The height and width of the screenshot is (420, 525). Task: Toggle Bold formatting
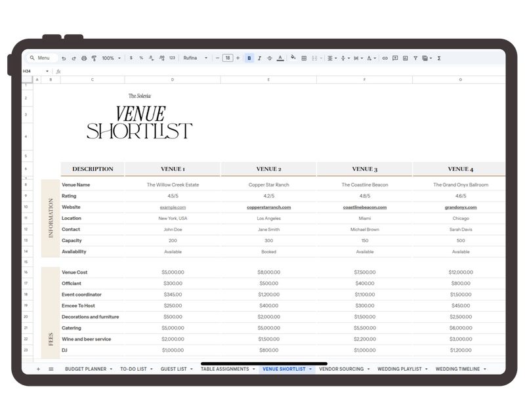tap(249, 58)
